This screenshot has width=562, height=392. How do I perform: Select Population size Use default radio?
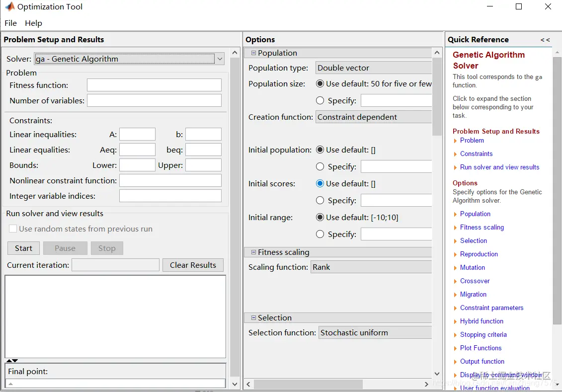[320, 84]
